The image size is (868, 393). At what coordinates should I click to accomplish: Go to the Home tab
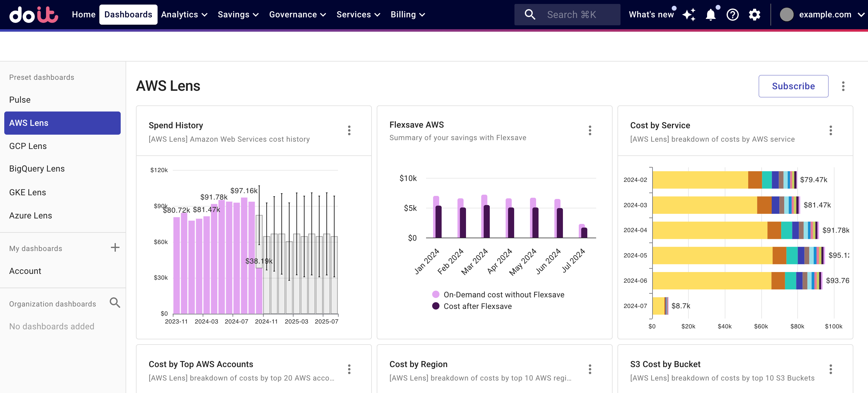(84, 15)
